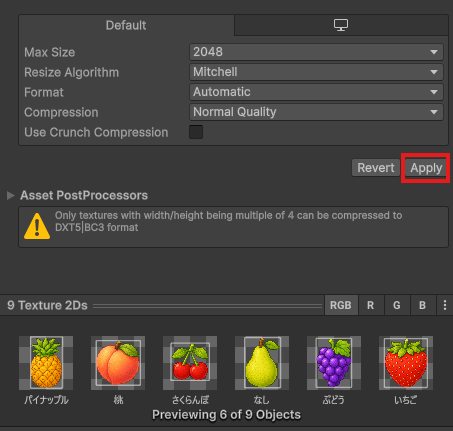Screen dimensions: 453x431
Task: Click the Revert button
Action: point(376,168)
